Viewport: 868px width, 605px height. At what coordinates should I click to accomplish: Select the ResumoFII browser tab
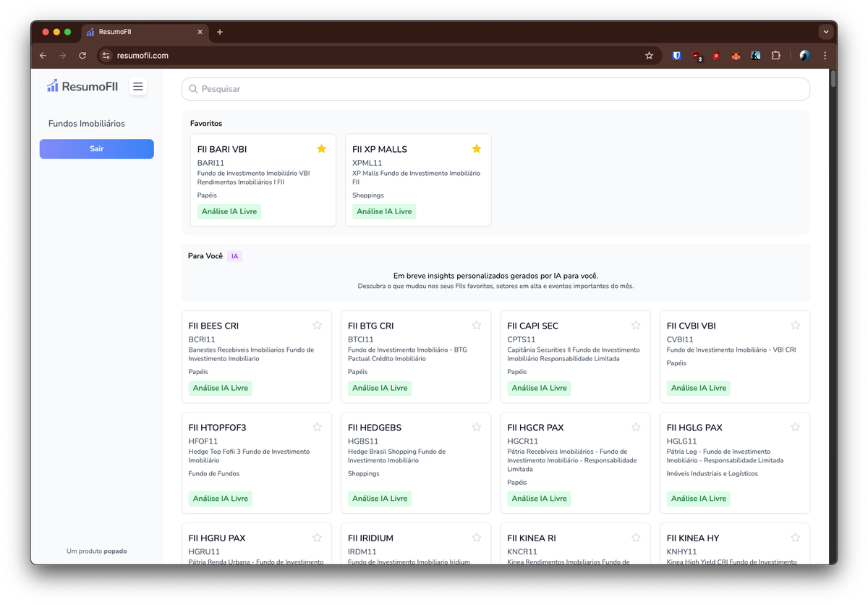tap(145, 32)
